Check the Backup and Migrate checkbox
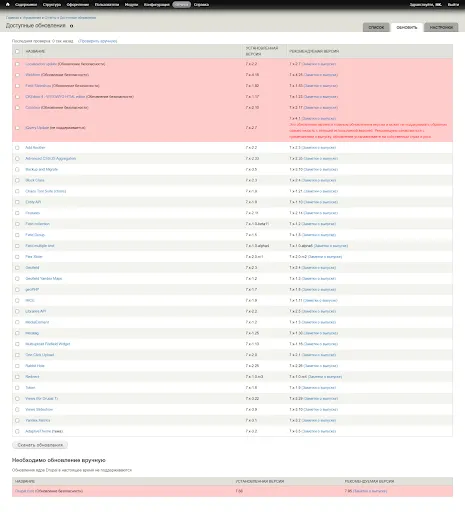Screen dimensions: 465x512 pyautogui.click(x=17, y=170)
